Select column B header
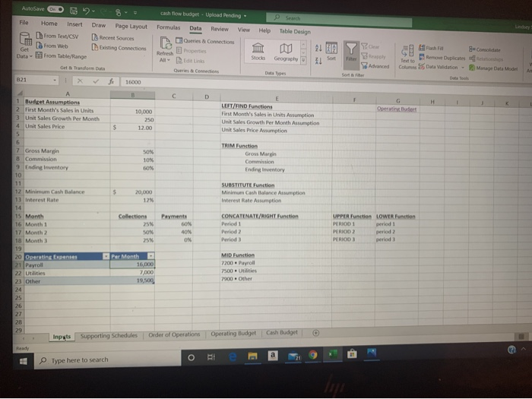This screenshot has height=399, width=532. pyautogui.click(x=132, y=95)
